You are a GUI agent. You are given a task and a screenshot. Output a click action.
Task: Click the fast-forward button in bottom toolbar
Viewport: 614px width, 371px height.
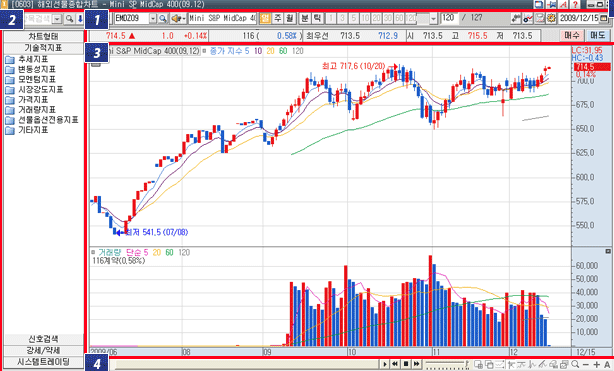pos(416,364)
